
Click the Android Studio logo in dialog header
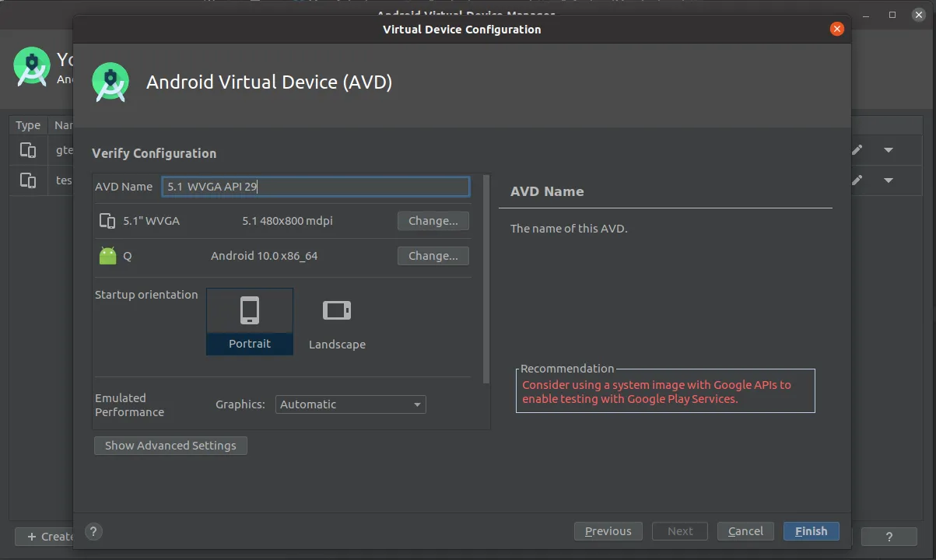pyautogui.click(x=110, y=82)
